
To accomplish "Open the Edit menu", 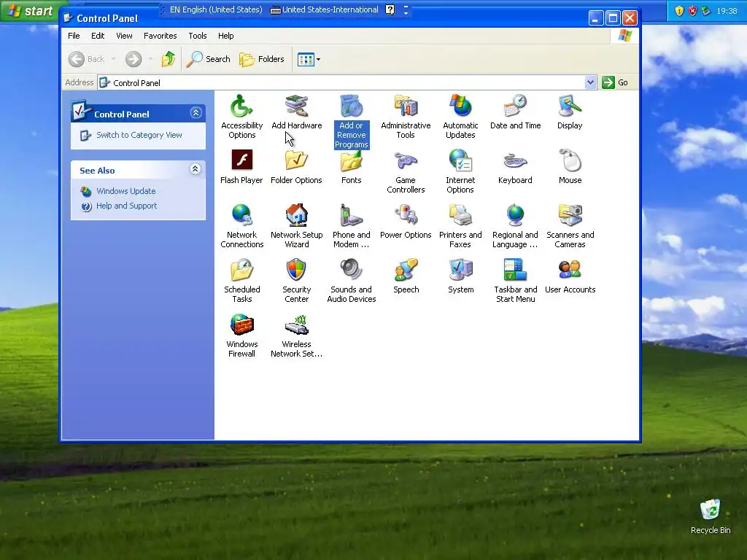I will pyautogui.click(x=98, y=36).
